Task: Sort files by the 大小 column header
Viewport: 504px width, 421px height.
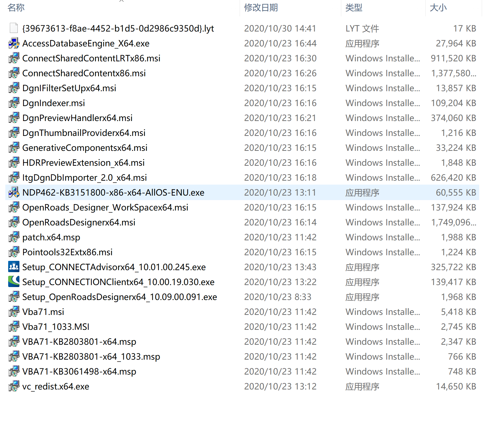Action: coord(438,8)
